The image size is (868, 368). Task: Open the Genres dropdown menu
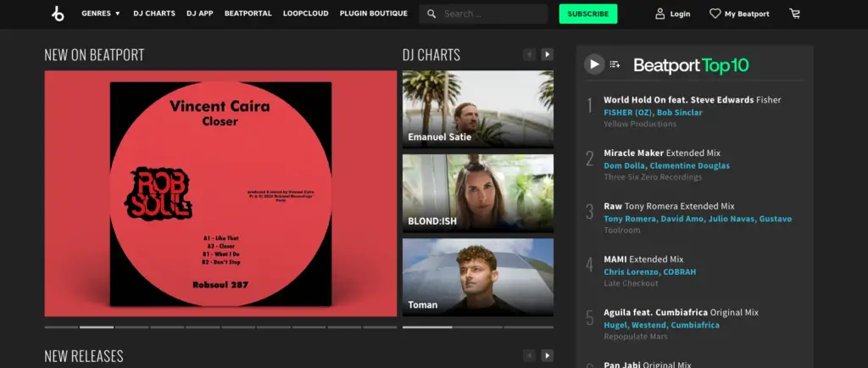tap(101, 14)
